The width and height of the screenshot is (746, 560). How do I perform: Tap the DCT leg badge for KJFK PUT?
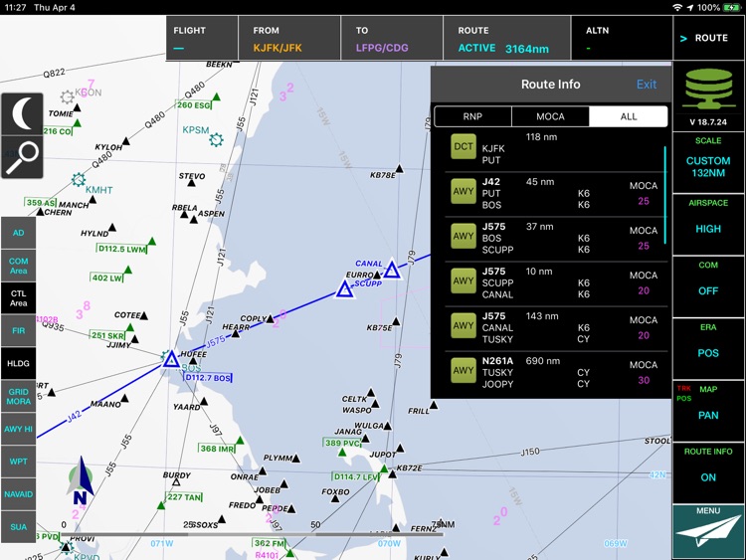click(463, 146)
